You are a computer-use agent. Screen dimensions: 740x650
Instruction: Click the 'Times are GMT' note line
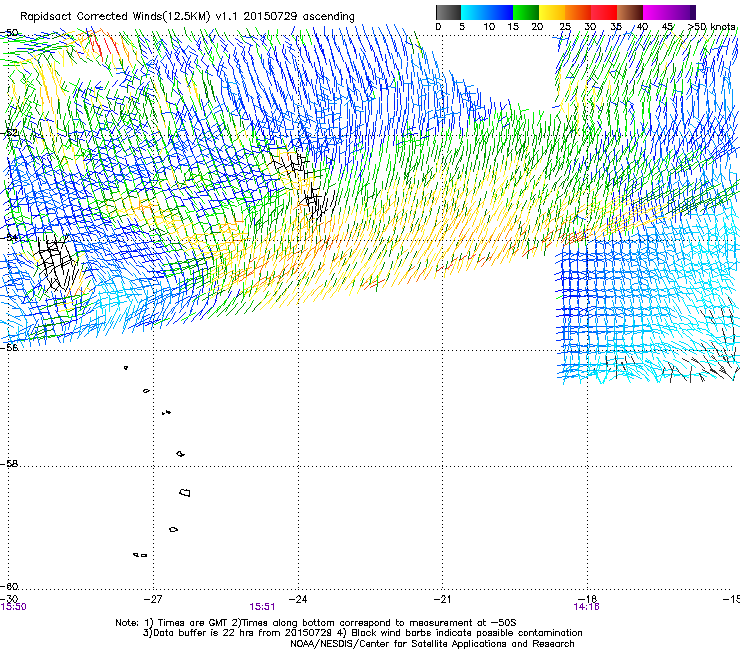coord(316,623)
